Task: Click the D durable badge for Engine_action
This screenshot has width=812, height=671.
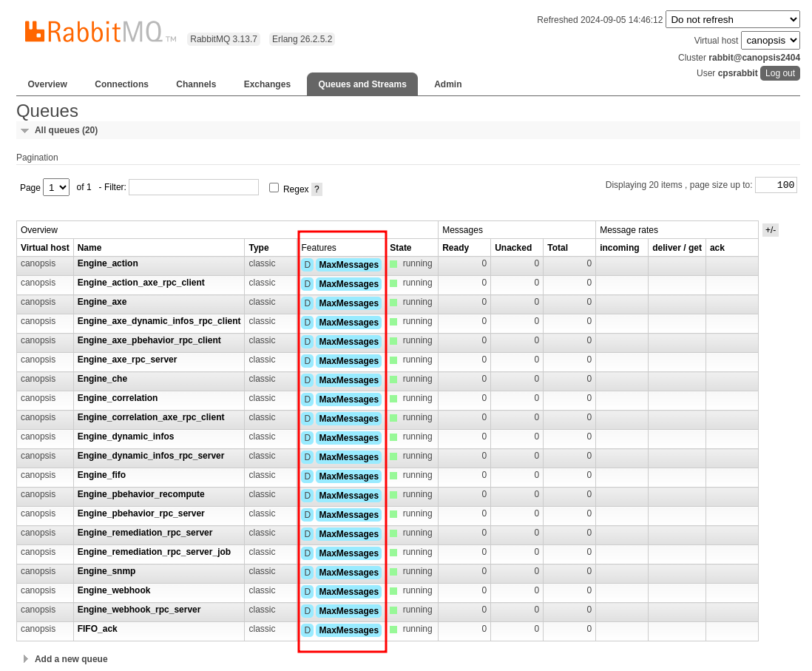Action: pos(307,265)
